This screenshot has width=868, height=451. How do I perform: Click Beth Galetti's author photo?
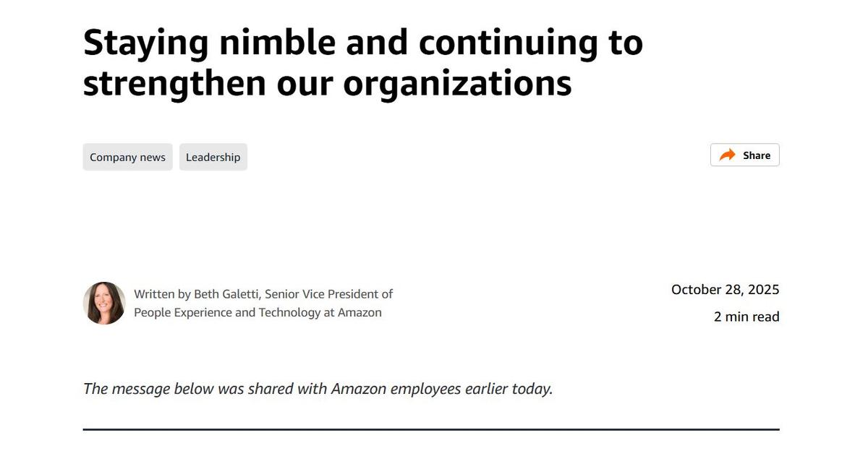tap(104, 303)
